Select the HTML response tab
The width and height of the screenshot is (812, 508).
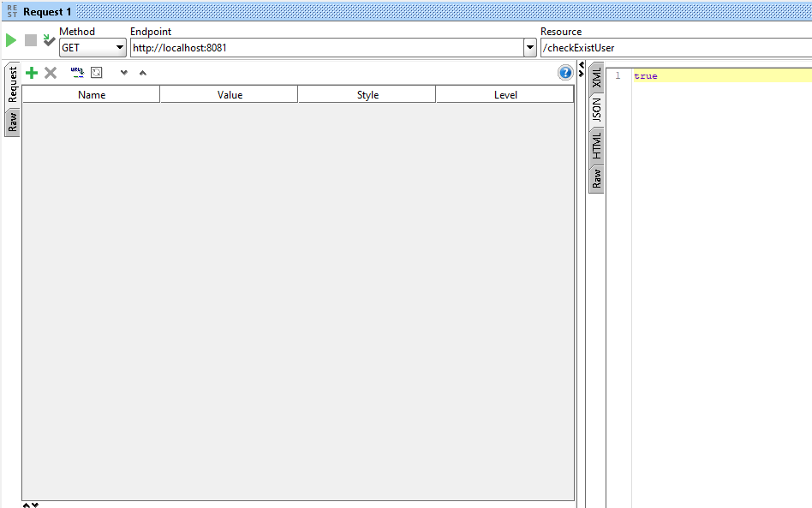click(597, 146)
